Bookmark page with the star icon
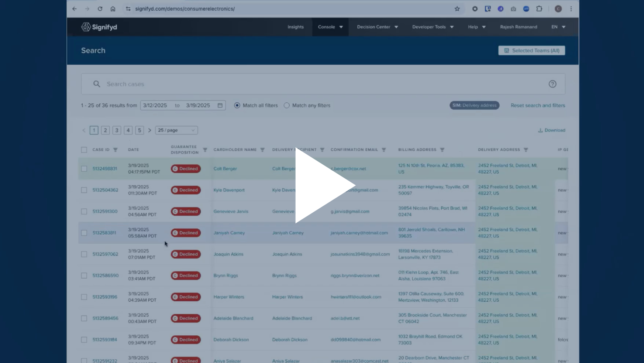The height and width of the screenshot is (363, 644). [x=457, y=9]
